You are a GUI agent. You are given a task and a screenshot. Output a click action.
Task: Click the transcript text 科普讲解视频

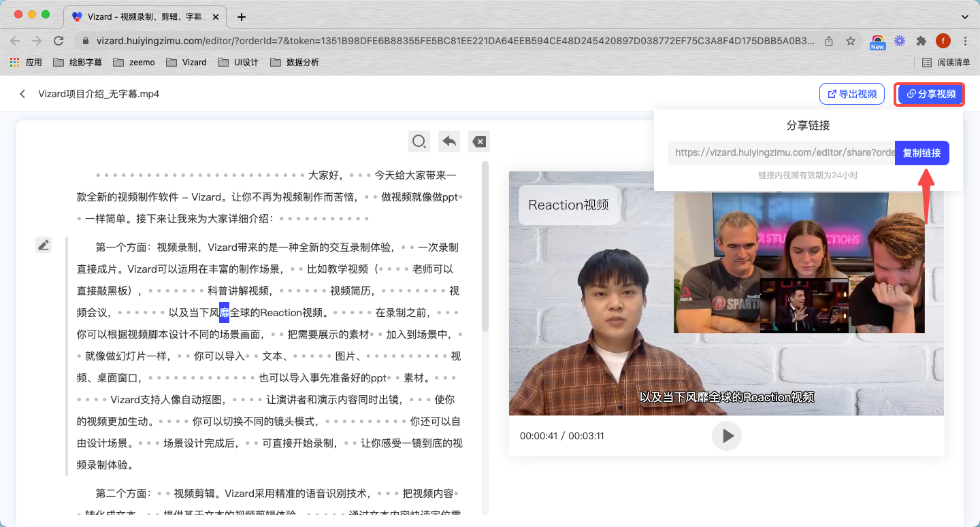click(240, 290)
